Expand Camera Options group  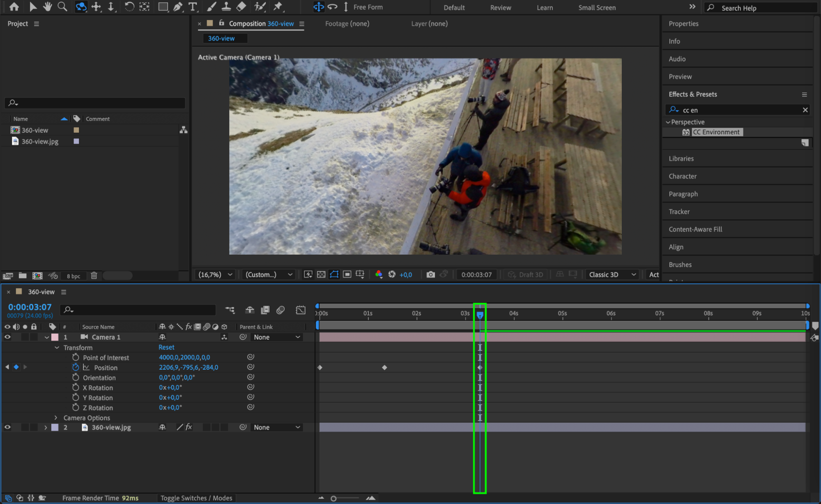click(56, 418)
